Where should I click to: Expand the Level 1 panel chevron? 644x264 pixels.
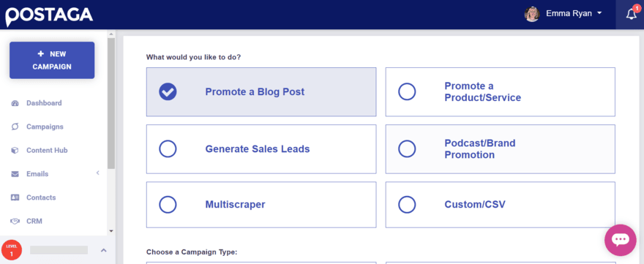click(x=103, y=250)
